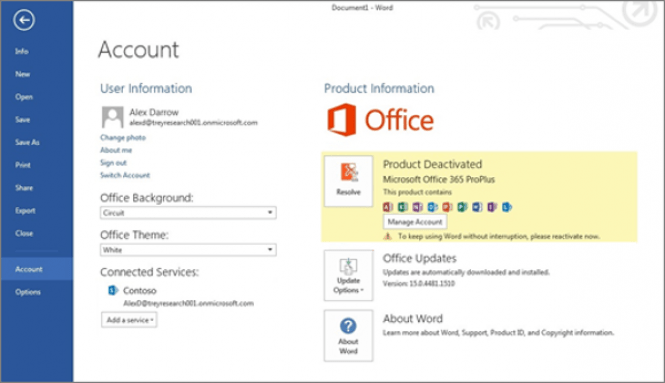Screen dimensions: 665x383
Task: Select New in the backstage menu
Action: coord(22,74)
